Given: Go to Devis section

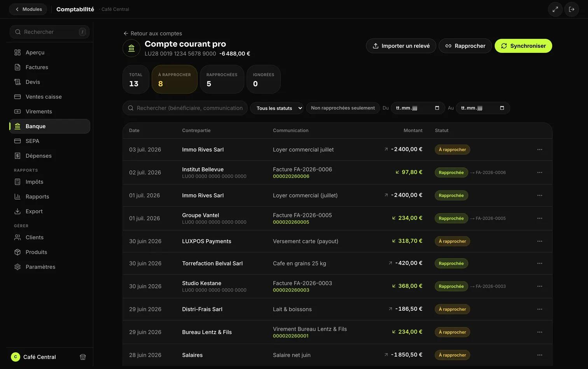Looking at the screenshot, I should click(50, 82).
